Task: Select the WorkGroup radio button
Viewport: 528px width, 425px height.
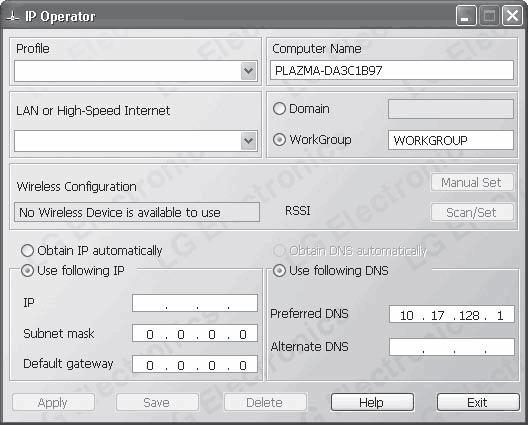Action: tap(279, 139)
